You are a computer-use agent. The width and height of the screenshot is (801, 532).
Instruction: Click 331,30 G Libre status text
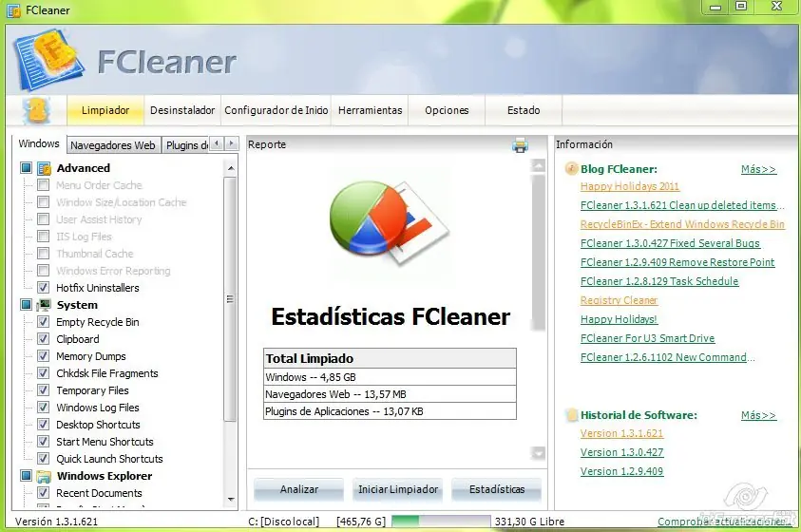(530, 522)
